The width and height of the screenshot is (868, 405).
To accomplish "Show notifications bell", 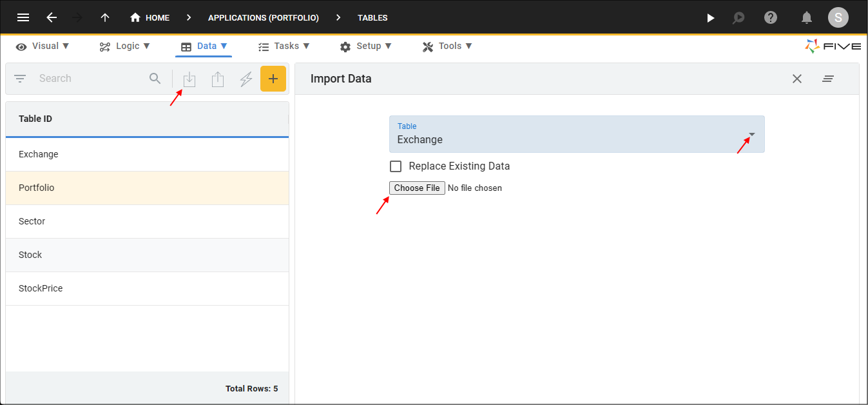I will (x=807, y=18).
